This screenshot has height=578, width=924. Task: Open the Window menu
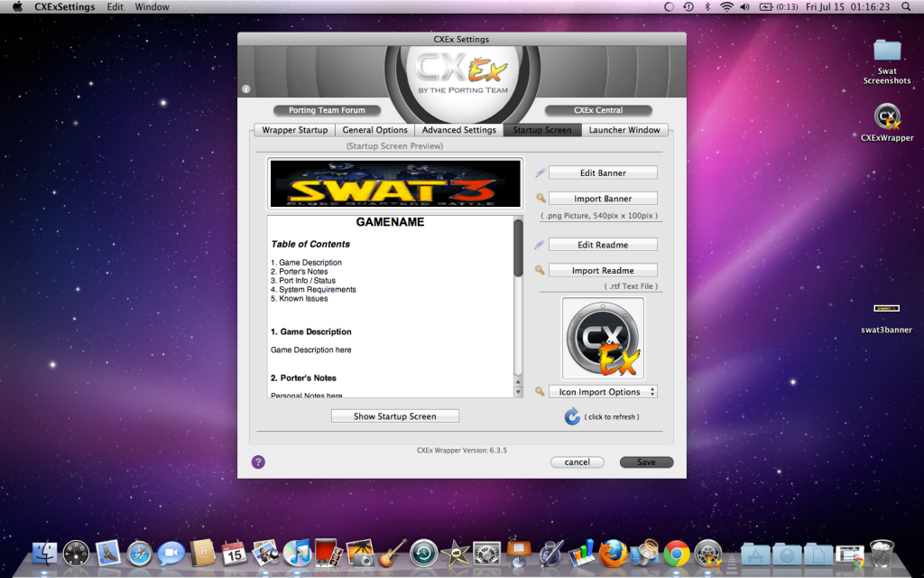152,6
